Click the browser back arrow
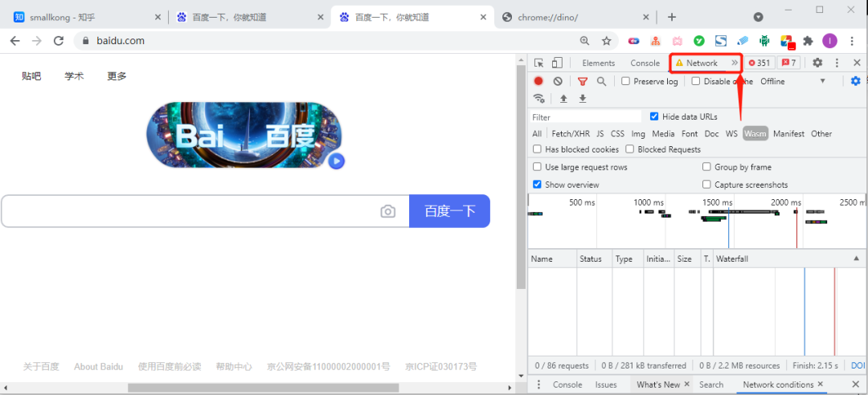868x395 pixels. [x=15, y=40]
